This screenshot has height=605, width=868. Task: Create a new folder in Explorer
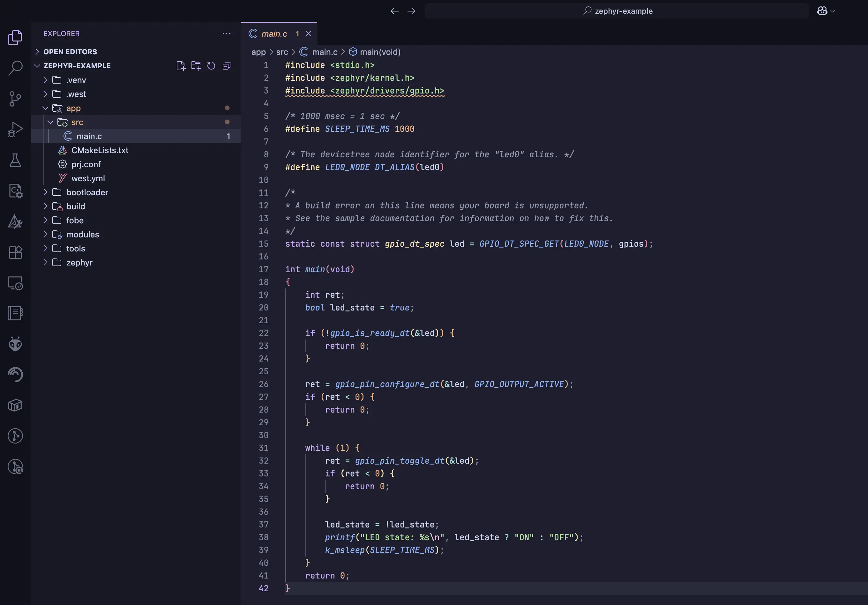pyautogui.click(x=196, y=66)
